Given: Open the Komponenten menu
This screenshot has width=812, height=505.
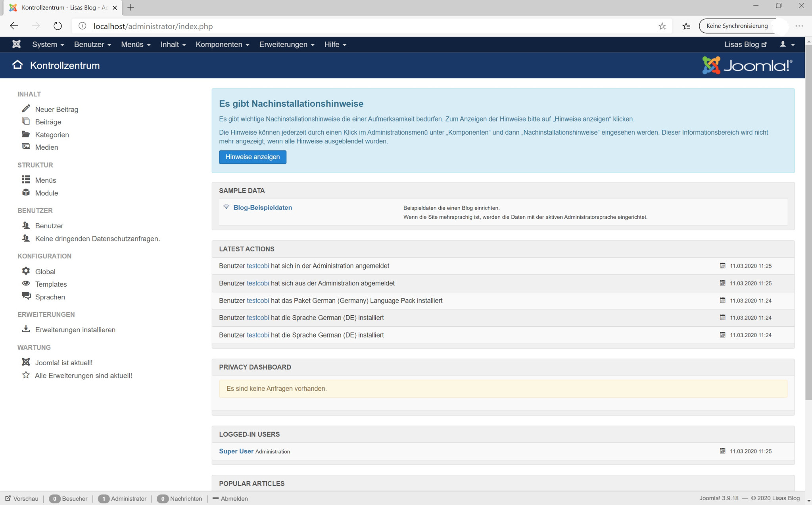Looking at the screenshot, I should pos(222,44).
